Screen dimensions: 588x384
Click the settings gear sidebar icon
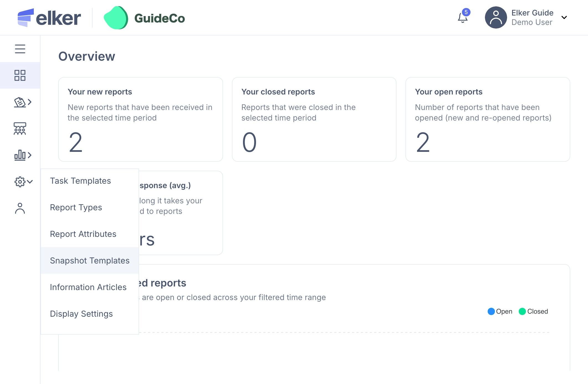pyautogui.click(x=20, y=182)
